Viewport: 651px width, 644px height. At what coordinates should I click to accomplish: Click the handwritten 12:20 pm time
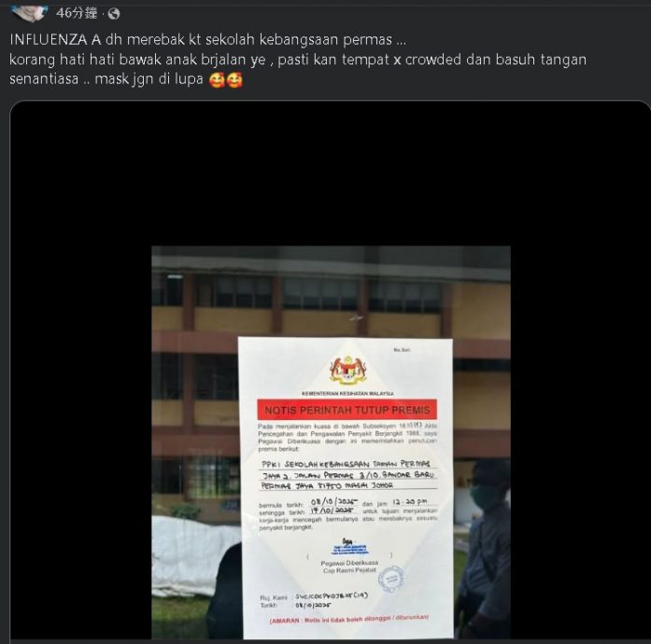(x=409, y=502)
